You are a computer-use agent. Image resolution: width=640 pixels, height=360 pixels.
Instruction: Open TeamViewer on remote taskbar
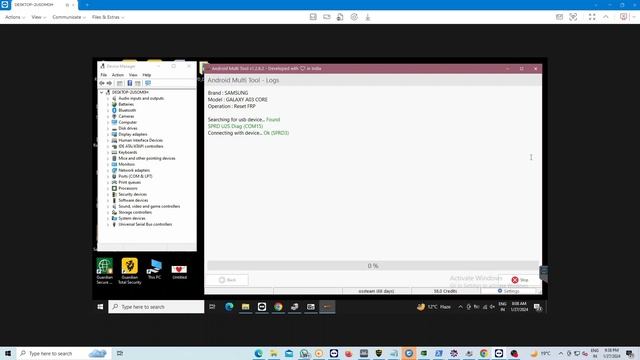click(262, 307)
